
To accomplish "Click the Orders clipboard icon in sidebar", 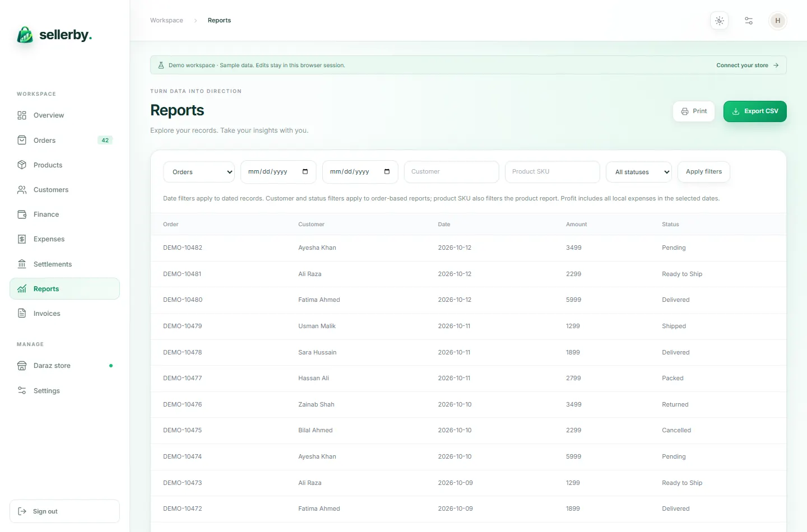I will [x=22, y=140].
